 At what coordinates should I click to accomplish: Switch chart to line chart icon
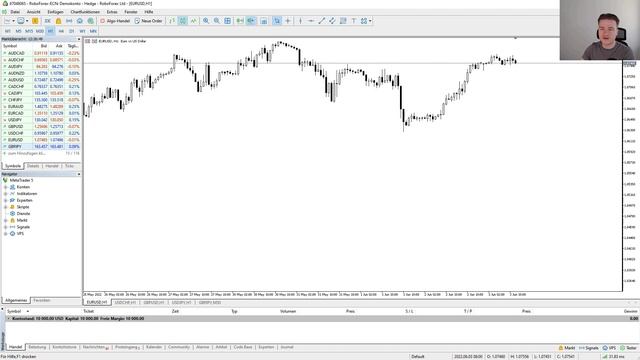193,21
